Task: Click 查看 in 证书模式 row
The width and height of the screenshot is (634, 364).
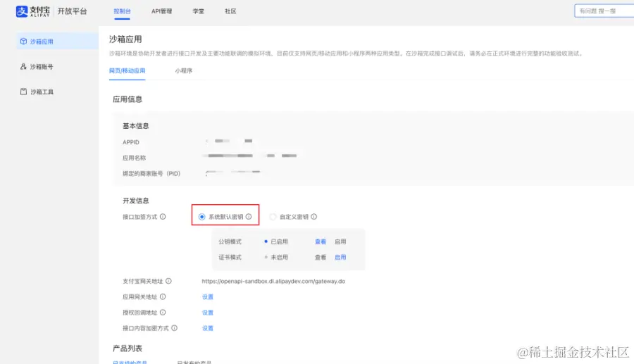Action: point(321,258)
